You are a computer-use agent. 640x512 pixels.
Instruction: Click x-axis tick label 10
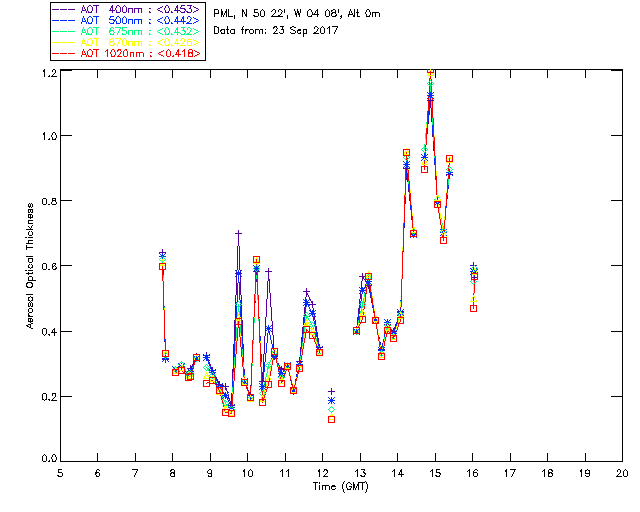click(247, 473)
